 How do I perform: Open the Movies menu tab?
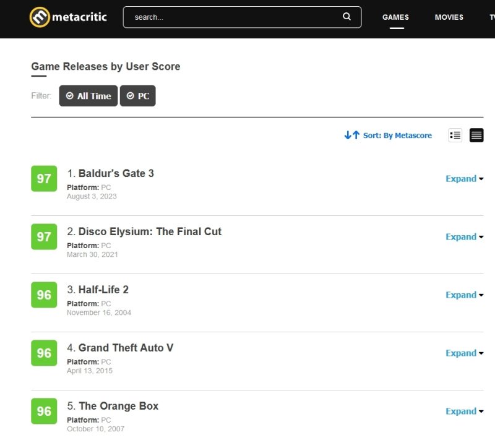point(449,17)
